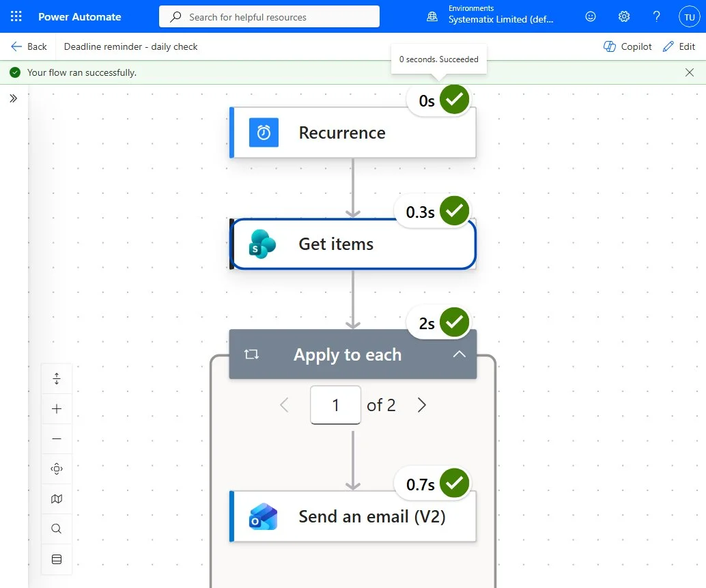706x588 pixels.
Task: Open the Copilot pane
Action: [627, 46]
